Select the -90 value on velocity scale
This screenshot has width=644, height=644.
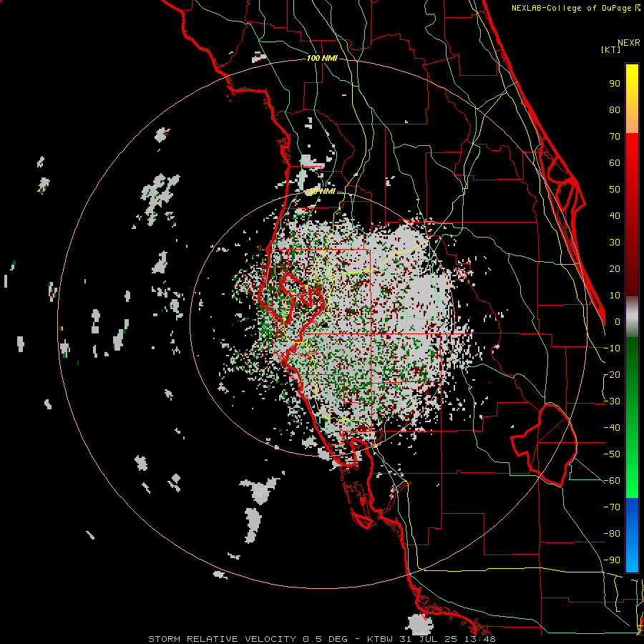click(x=612, y=560)
